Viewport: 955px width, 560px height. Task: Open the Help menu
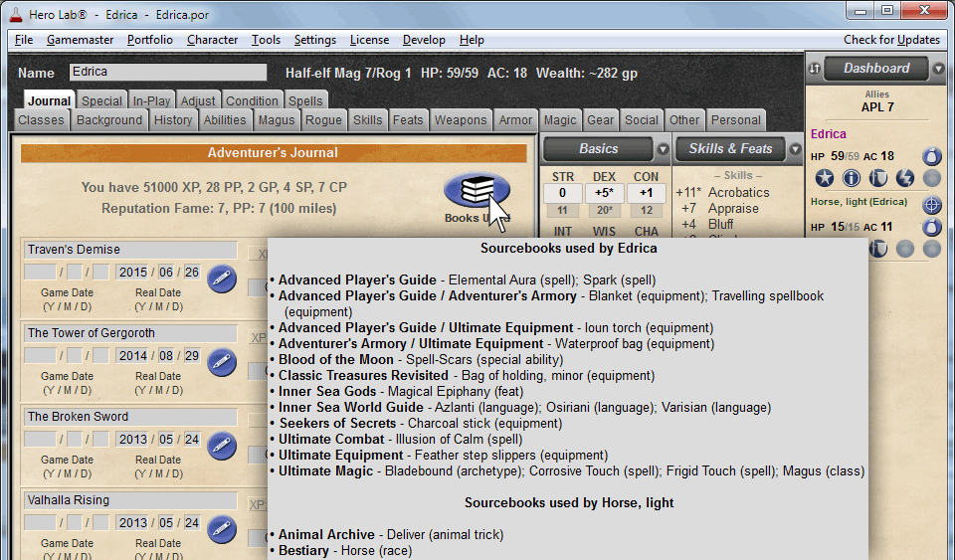tap(472, 40)
